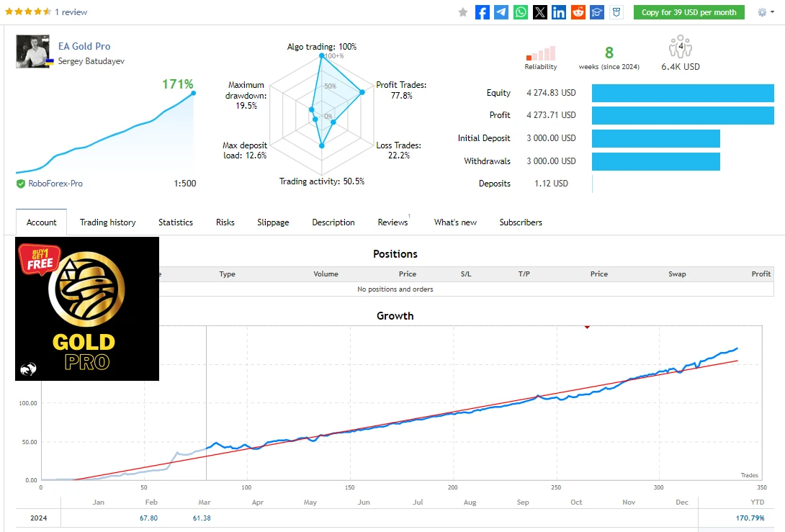This screenshot has width=785, height=532.
Task: Click the 1 review link
Action: point(71,12)
